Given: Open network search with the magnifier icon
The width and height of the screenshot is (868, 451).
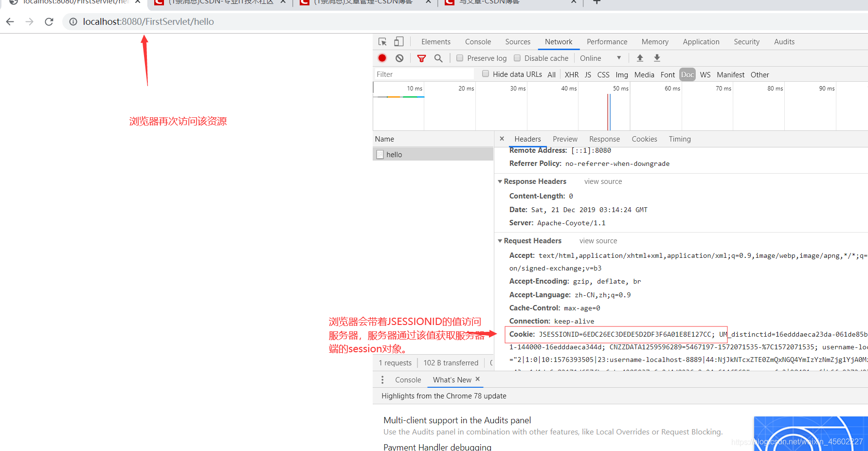Looking at the screenshot, I should click(438, 58).
